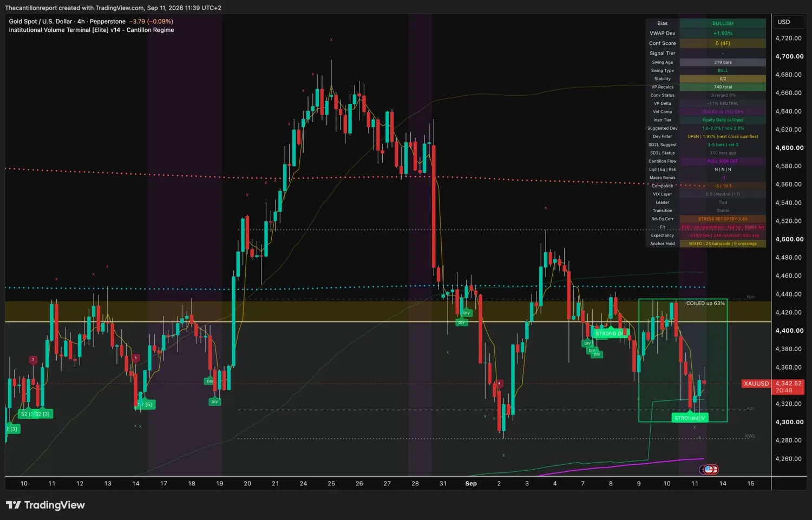Select the 20:48 bar countdown timer
Viewport: 812px width, 520px height.
coord(784,391)
